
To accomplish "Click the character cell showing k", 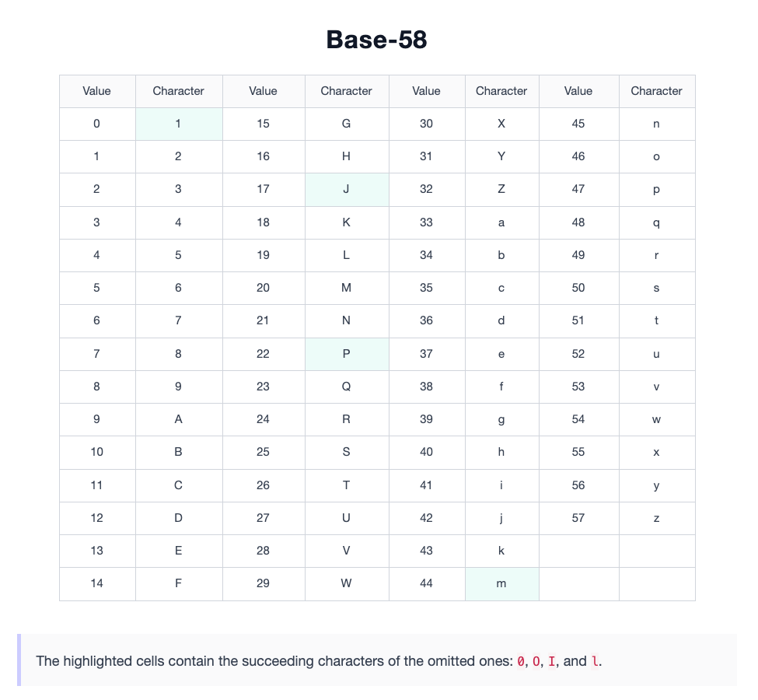I will tap(501, 551).
